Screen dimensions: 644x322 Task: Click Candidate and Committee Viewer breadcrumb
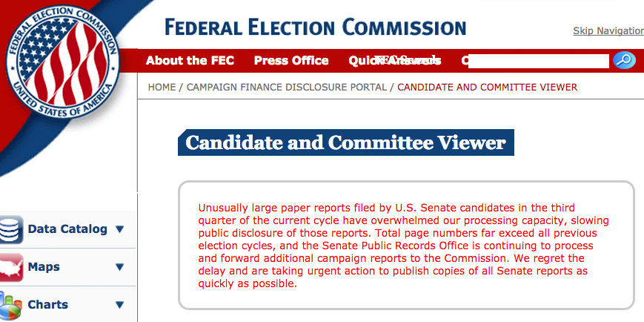(487, 88)
